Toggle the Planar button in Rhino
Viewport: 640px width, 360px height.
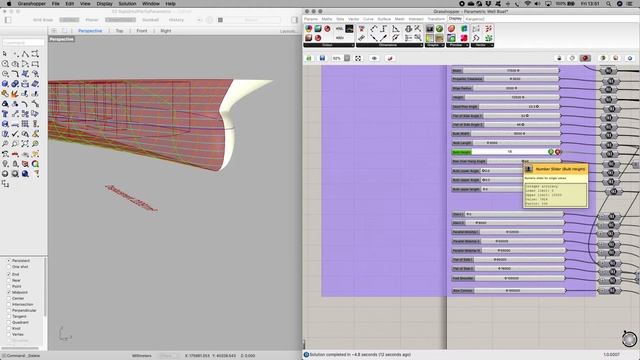point(92,20)
